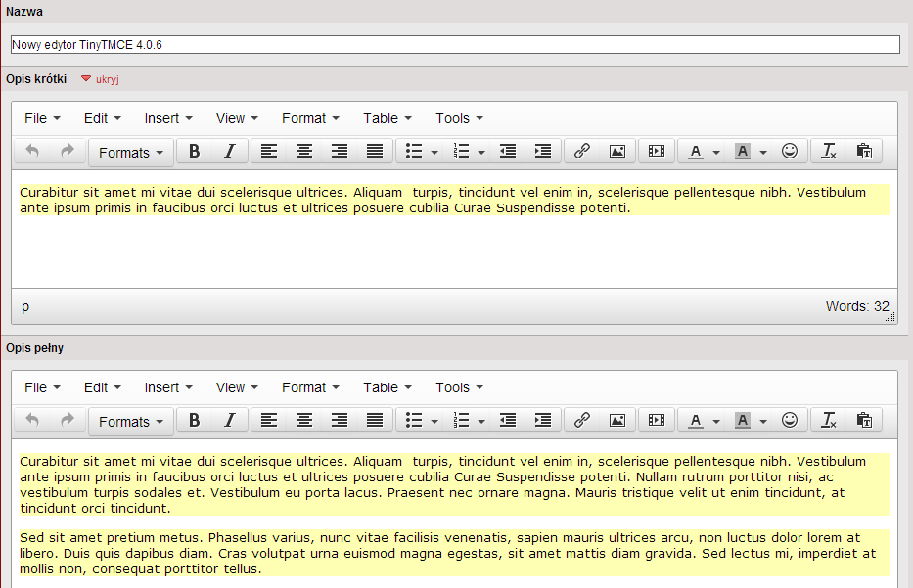This screenshot has height=588, width=913.
Task: Click the resize handle of Opis krótki editor
Action: (x=890, y=317)
